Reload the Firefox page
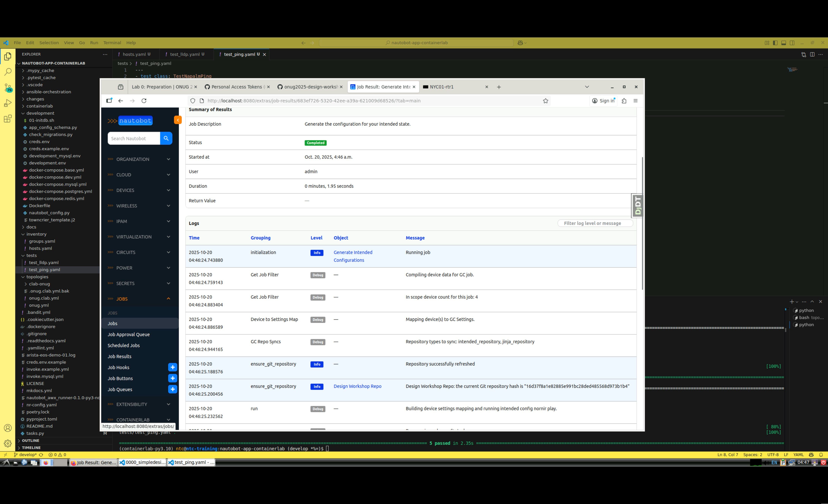Viewport: 828px width, 504px height. (x=144, y=101)
